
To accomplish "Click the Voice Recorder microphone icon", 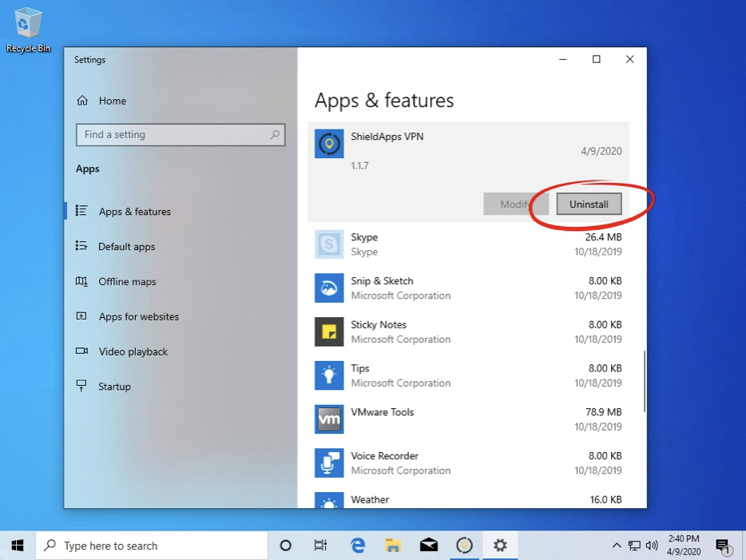I will [329, 463].
